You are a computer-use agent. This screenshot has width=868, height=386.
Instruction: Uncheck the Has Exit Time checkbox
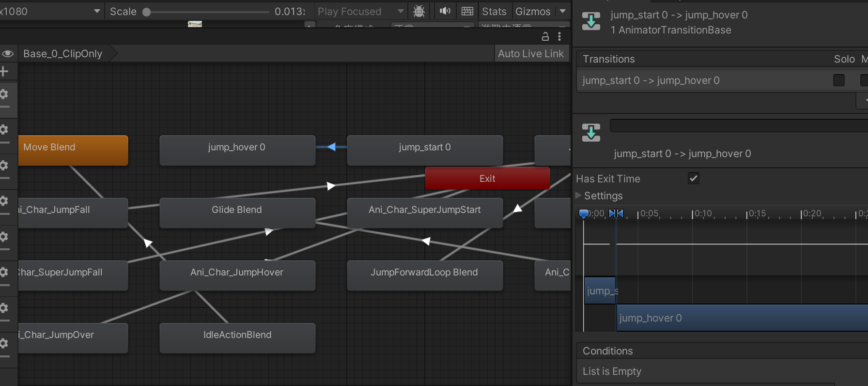(694, 178)
